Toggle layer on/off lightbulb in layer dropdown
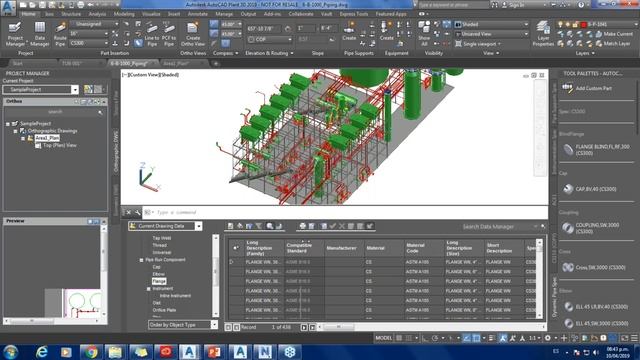Image resolution: width=640 pixels, height=360 pixels. coord(560,24)
